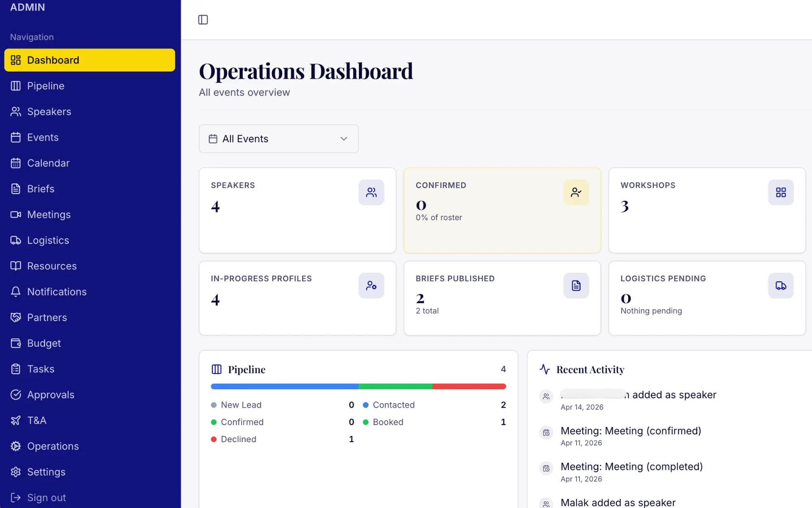
Task: Click the Budget wallet icon
Action: 15,343
